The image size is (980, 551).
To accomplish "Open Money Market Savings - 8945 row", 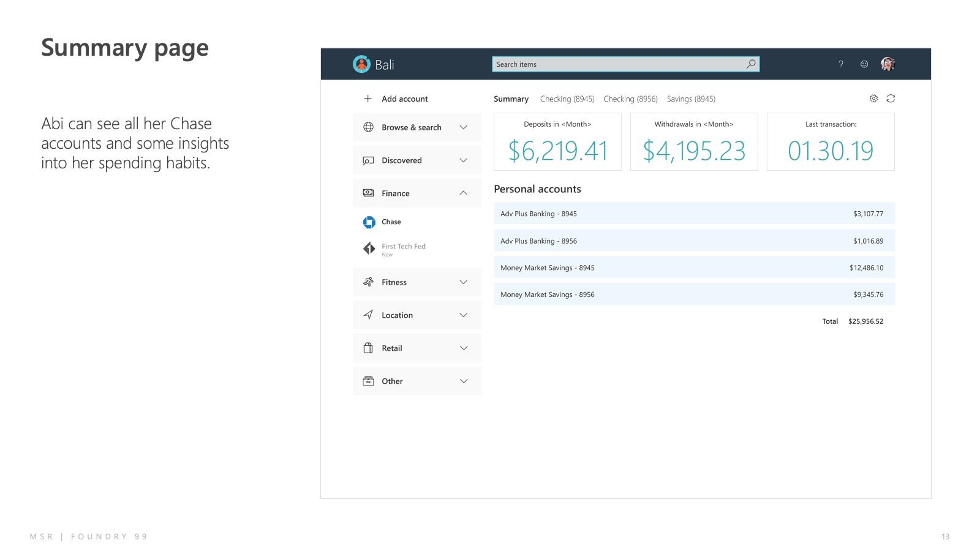I will click(x=694, y=268).
